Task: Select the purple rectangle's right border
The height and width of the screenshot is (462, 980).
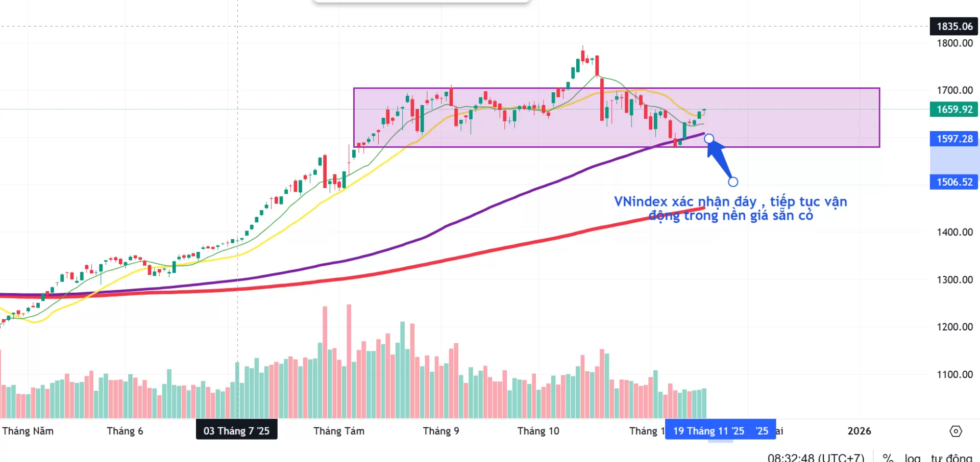Action: click(x=879, y=117)
